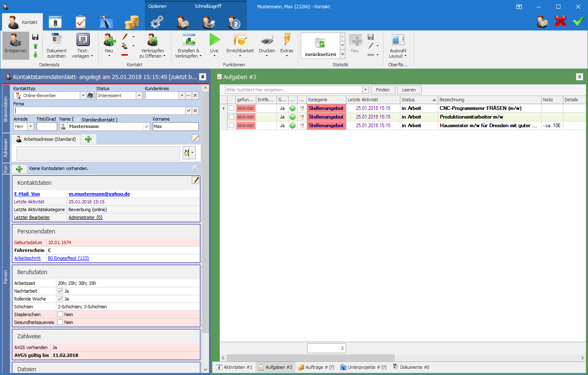Image resolution: width=588 pixels, height=375 pixels.
Task: Check the CNC-Programmierer row checkbox
Action: [231, 108]
